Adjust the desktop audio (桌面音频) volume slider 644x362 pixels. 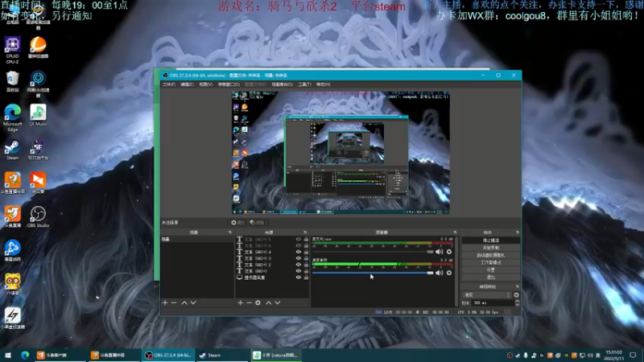(373, 273)
